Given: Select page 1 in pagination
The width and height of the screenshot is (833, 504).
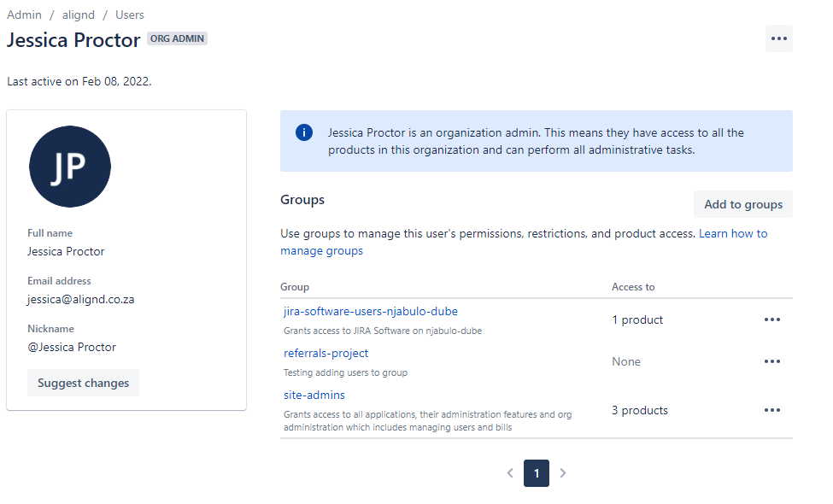Looking at the screenshot, I should tap(537, 473).
